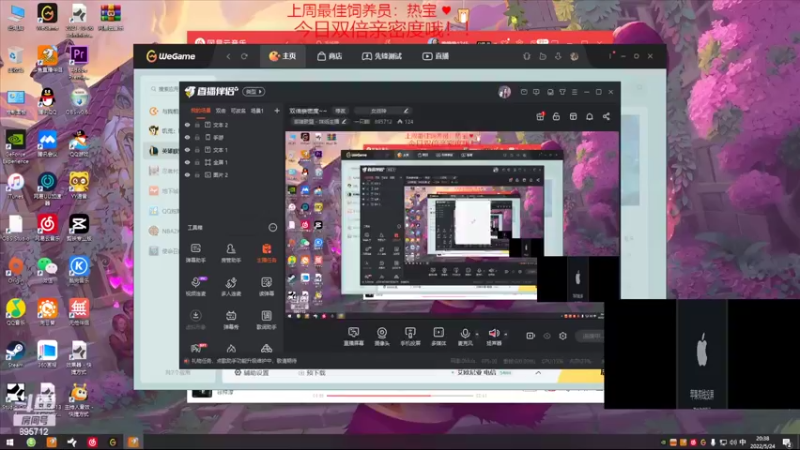This screenshot has height=450, width=800.
Task: Open the WeGame 直播 tab
Action: [435, 56]
